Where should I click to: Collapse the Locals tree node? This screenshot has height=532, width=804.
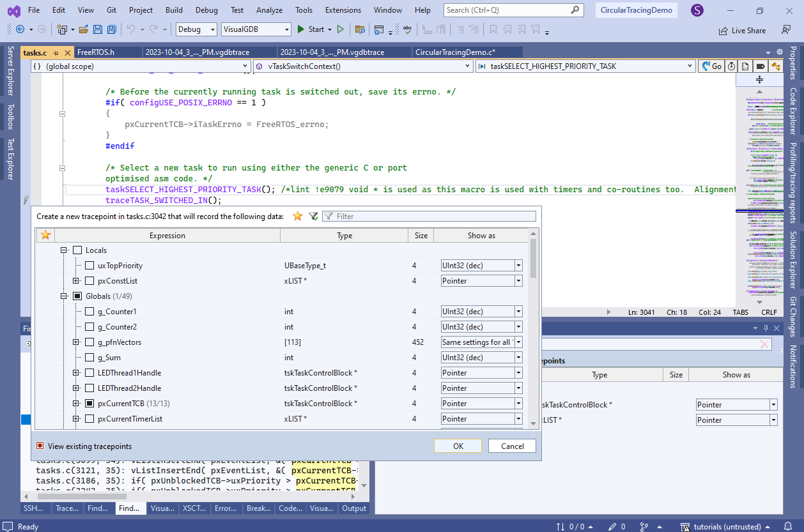(64, 250)
